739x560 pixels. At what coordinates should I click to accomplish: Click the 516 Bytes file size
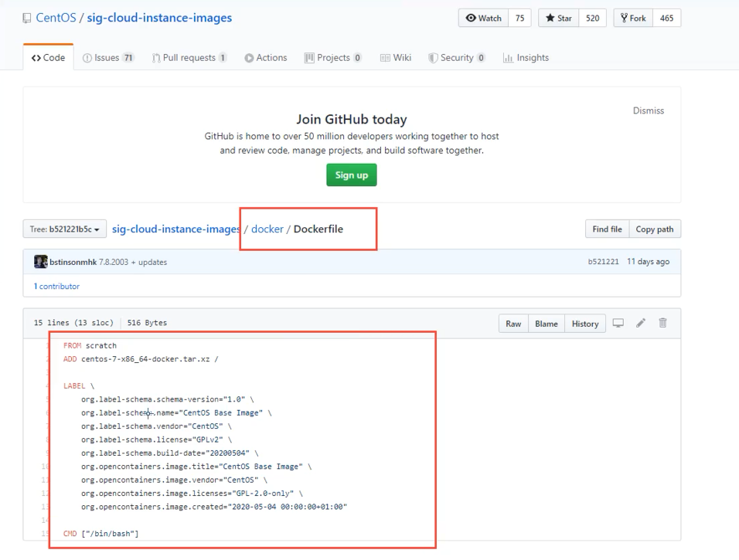tap(147, 323)
